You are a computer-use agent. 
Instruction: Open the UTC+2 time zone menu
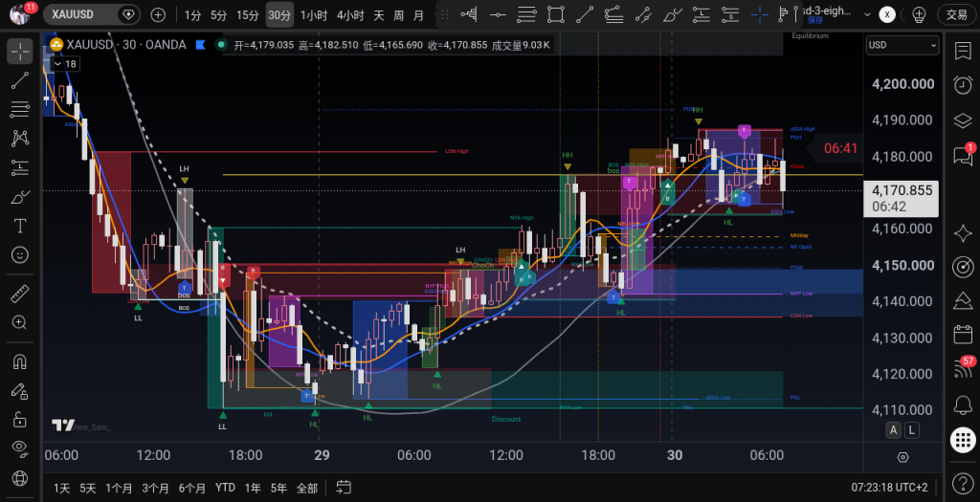coord(889,487)
